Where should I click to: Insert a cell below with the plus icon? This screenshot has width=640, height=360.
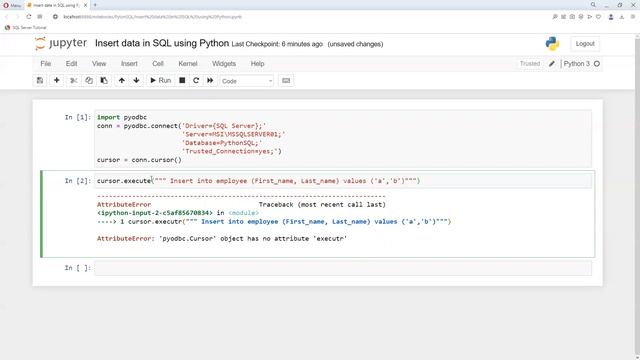point(57,80)
